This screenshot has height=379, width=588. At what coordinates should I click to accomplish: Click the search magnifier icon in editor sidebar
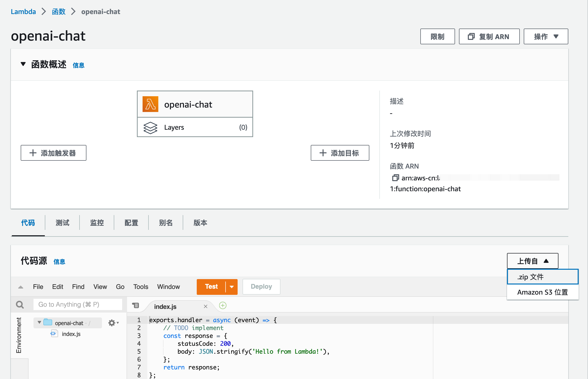[x=20, y=305]
